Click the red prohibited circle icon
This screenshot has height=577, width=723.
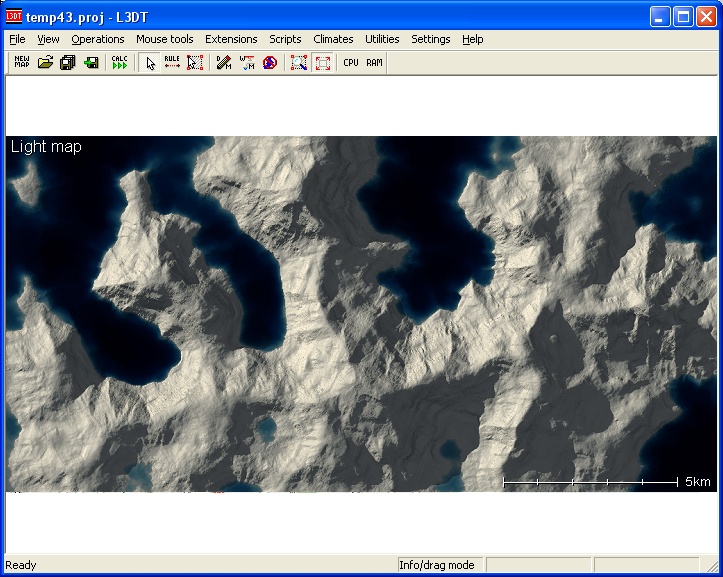[x=270, y=63]
